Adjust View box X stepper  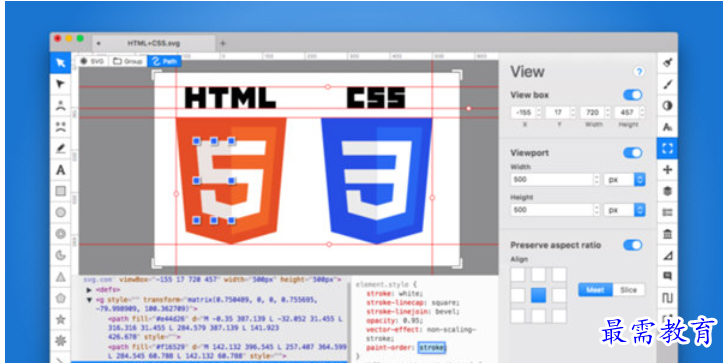tap(539, 112)
